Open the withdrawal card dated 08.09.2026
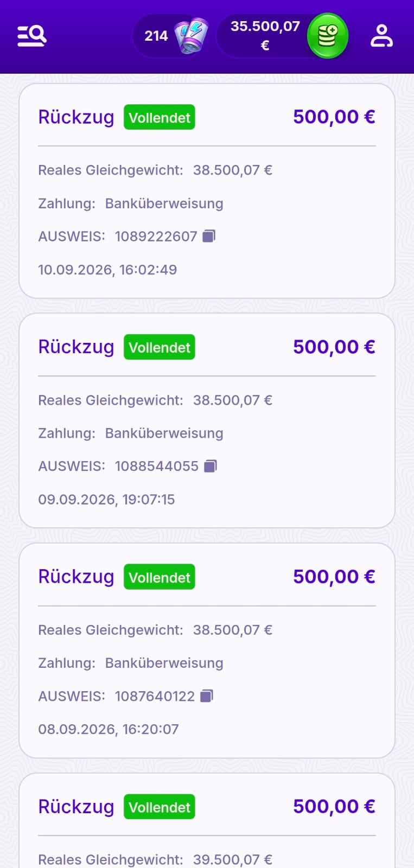The image size is (414, 868). click(x=207, y=650)
